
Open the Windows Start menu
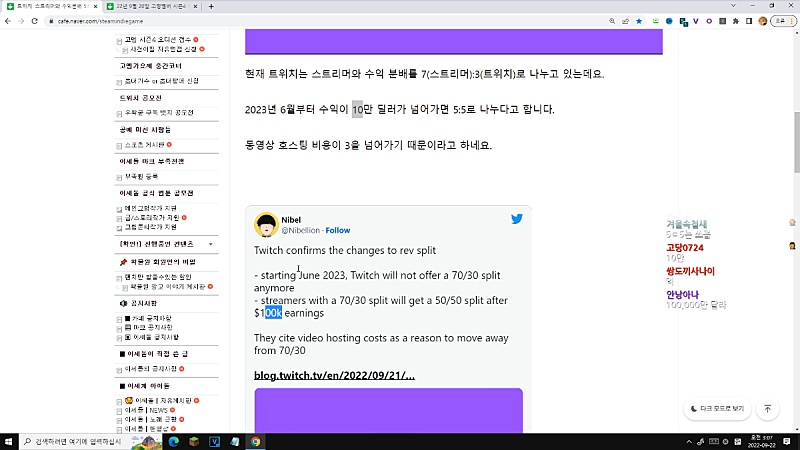9,441
